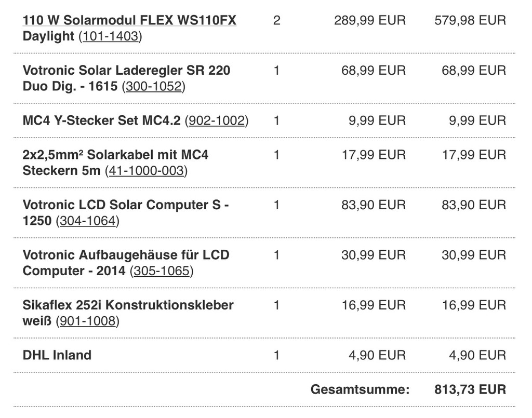Select the solar module quantity 2
This screenshot has height=418, width=532.
point(276,20)
